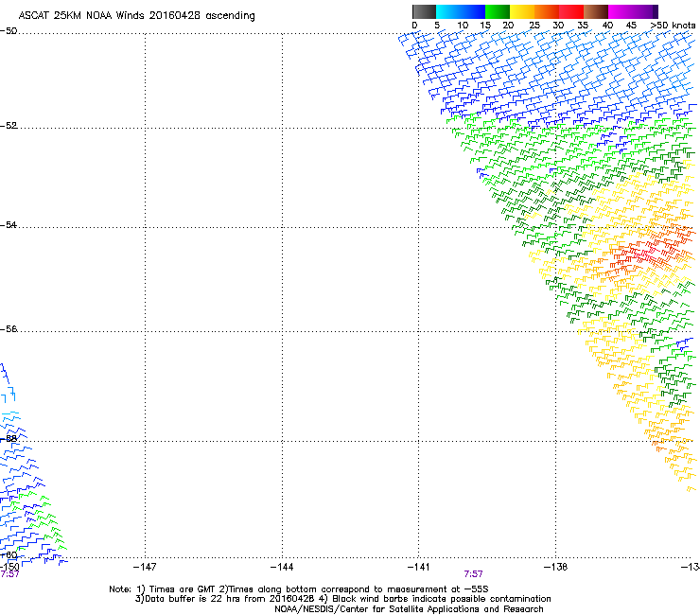The width and height of the screenshot is (700, 615).
Task: Select the magenta 40-45 knots legend swatch
Action: [621, 11]
